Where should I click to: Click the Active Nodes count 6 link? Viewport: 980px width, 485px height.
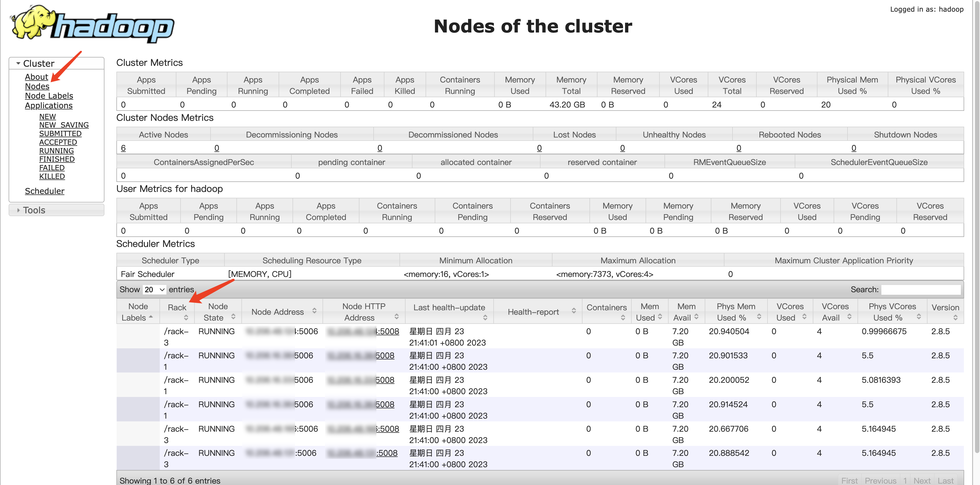coord(123,148)
